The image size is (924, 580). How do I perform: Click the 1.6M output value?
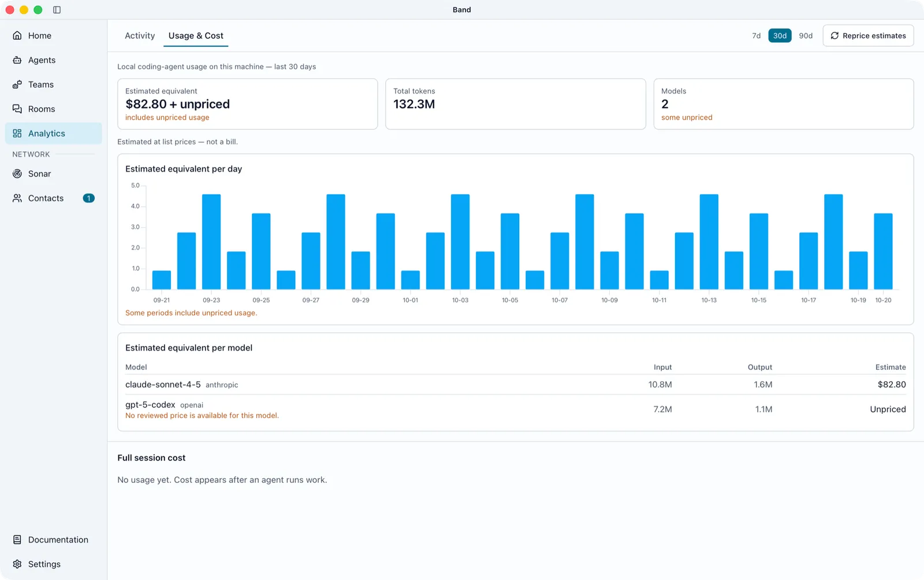coord(763,384)
